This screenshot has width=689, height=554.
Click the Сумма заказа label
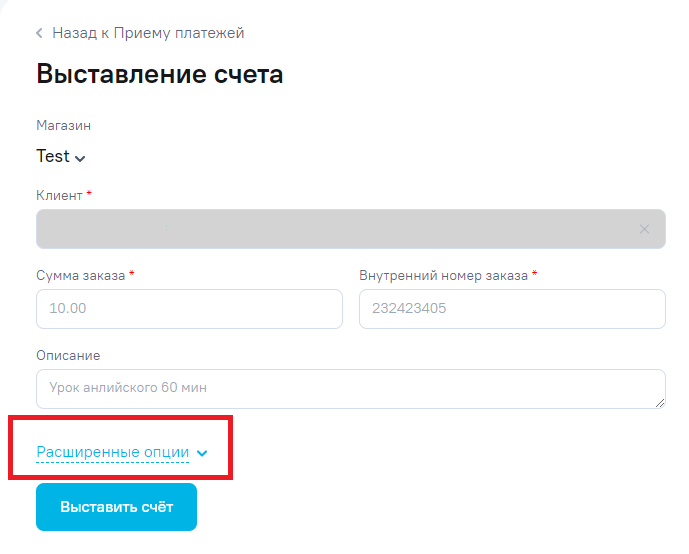[80, 275]
